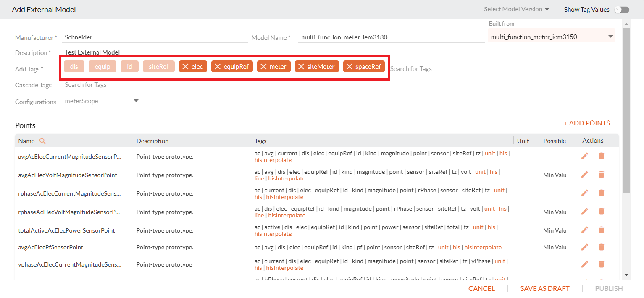Save the model as draft
The height and width of the screenshot is (298, 644).
[x=545, y=288]
